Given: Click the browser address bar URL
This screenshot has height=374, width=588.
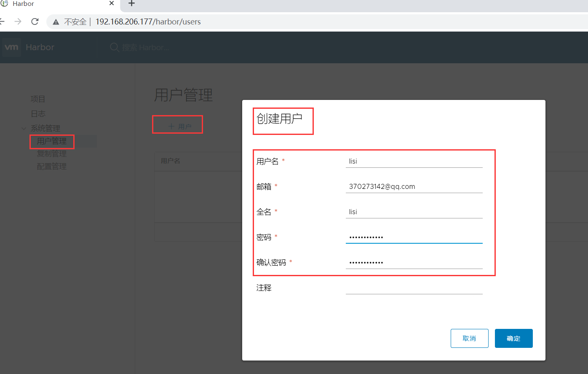Looking at the screenshot, I should coord(148,22).
